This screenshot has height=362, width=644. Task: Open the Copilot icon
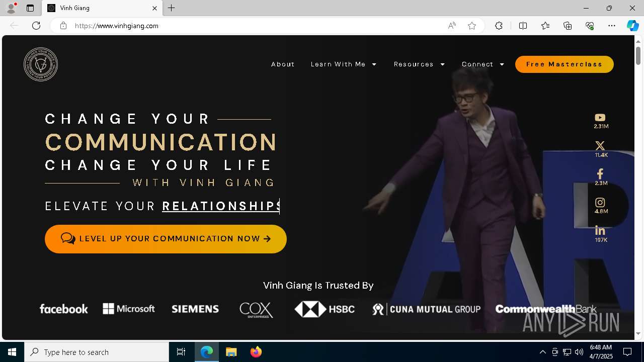click(632, 26)
